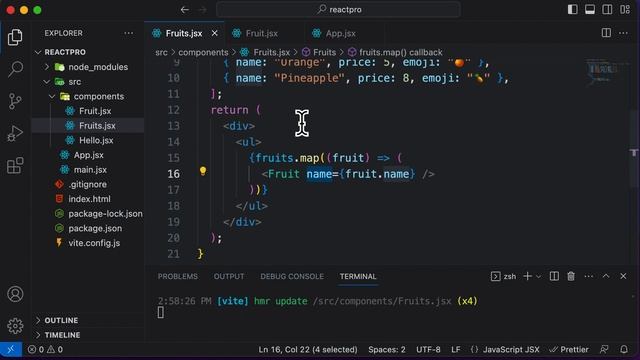Click the remote window indicator in status bar
640x360 pixels.
(x=11, y=349)
